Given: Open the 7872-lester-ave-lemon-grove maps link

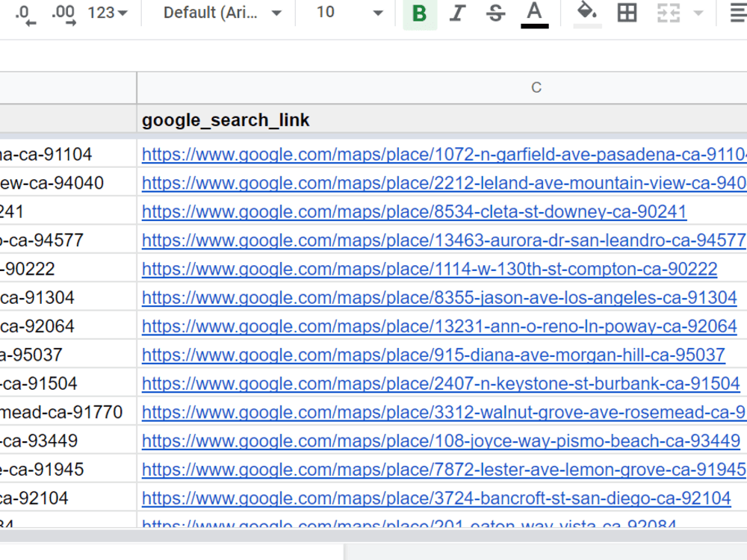Looking at the screenshot, I should click(x=444, y=469).
